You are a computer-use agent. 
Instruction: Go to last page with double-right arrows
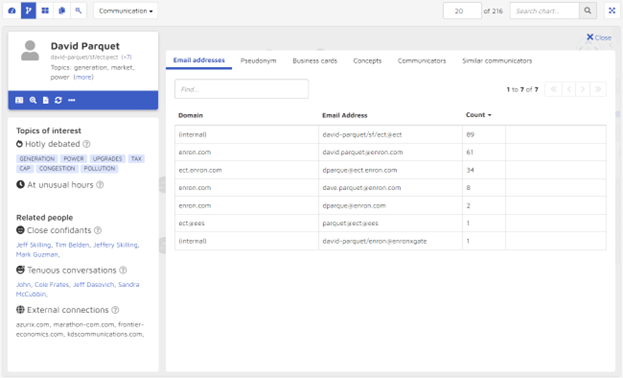pos(598,89)
